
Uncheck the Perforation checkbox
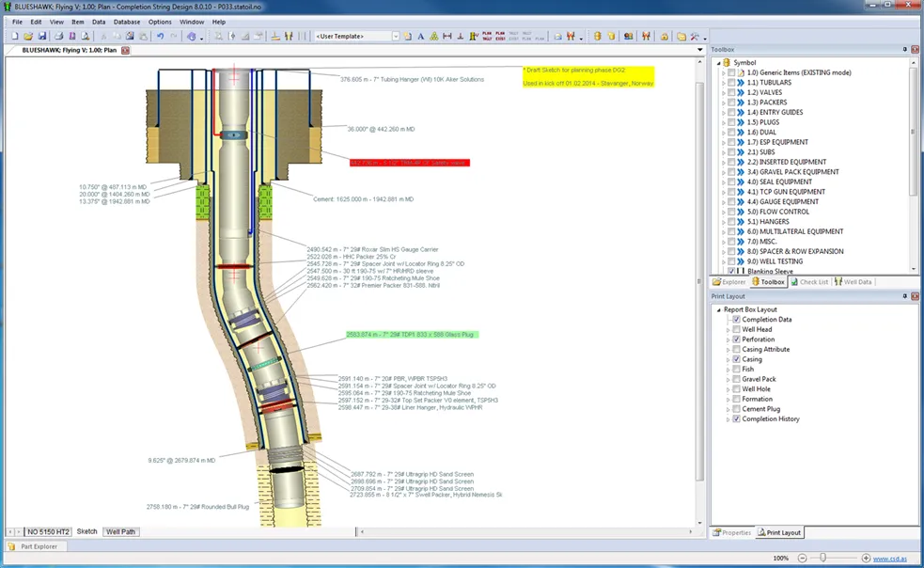[x=736, y=339]
